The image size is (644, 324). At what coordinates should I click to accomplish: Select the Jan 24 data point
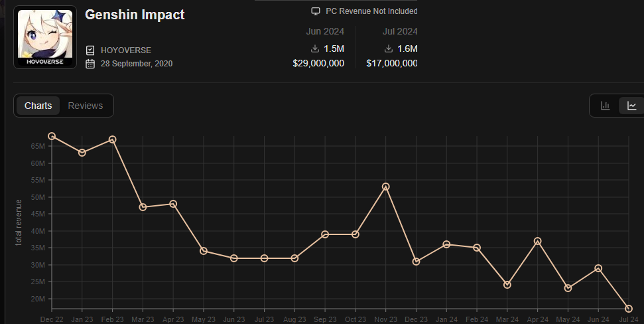tap(447, 244)
